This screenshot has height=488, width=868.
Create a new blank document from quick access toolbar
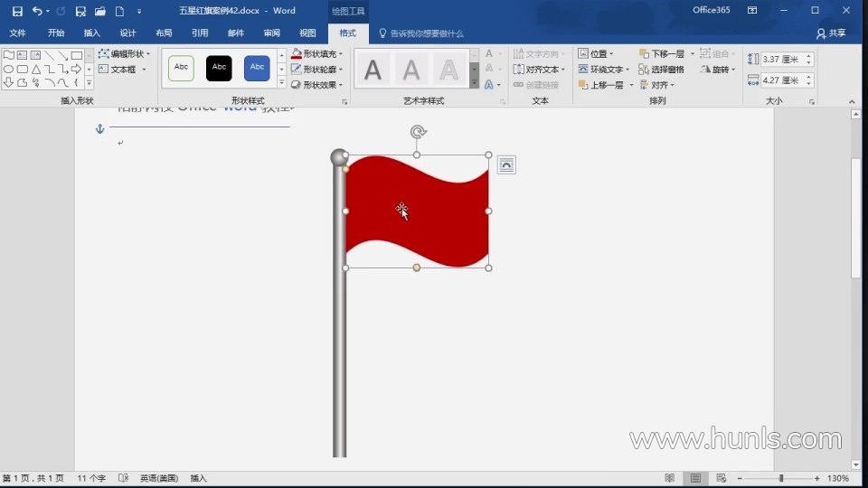click(x=119, y=11)
